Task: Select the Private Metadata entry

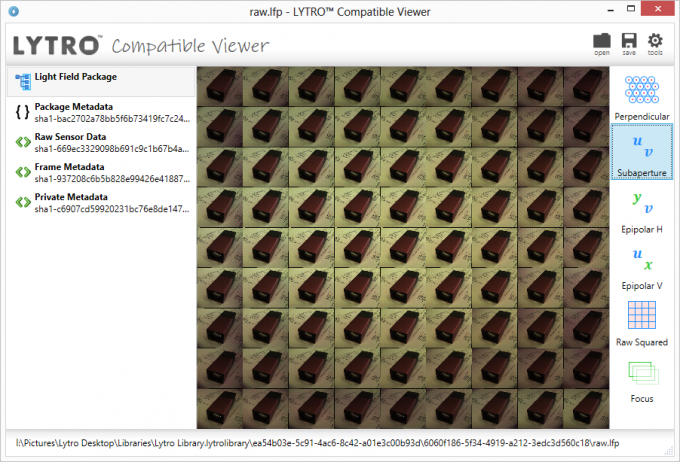Action: [101, 203]
